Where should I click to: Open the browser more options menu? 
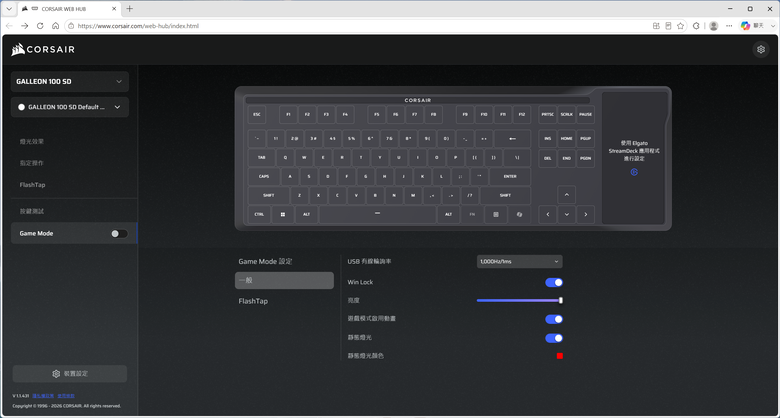[729, 26]
